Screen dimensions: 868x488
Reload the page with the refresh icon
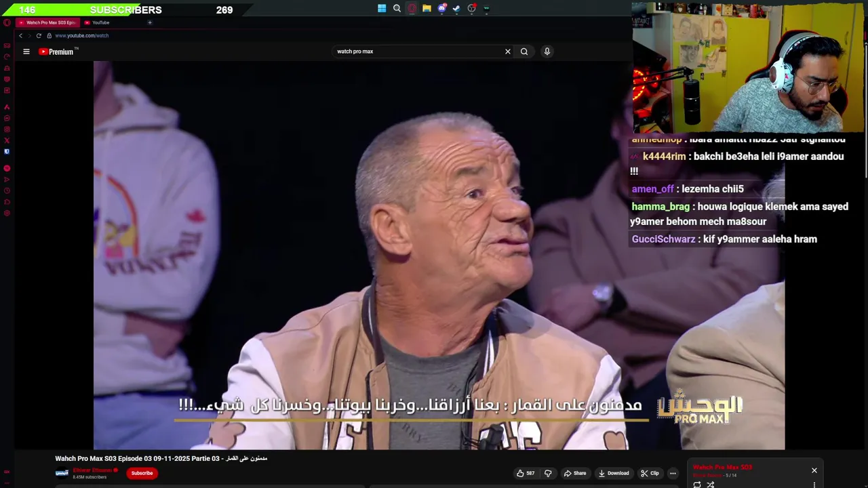39,35
